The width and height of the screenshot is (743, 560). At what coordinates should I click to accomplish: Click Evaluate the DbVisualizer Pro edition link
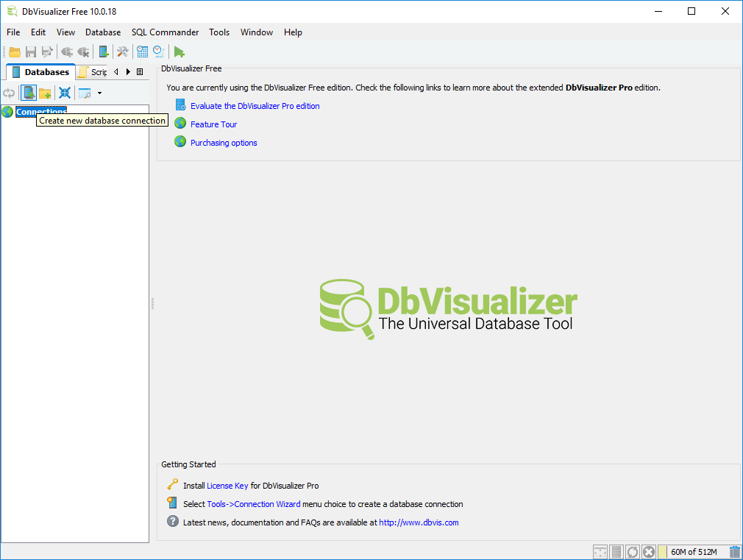point(255,106)
